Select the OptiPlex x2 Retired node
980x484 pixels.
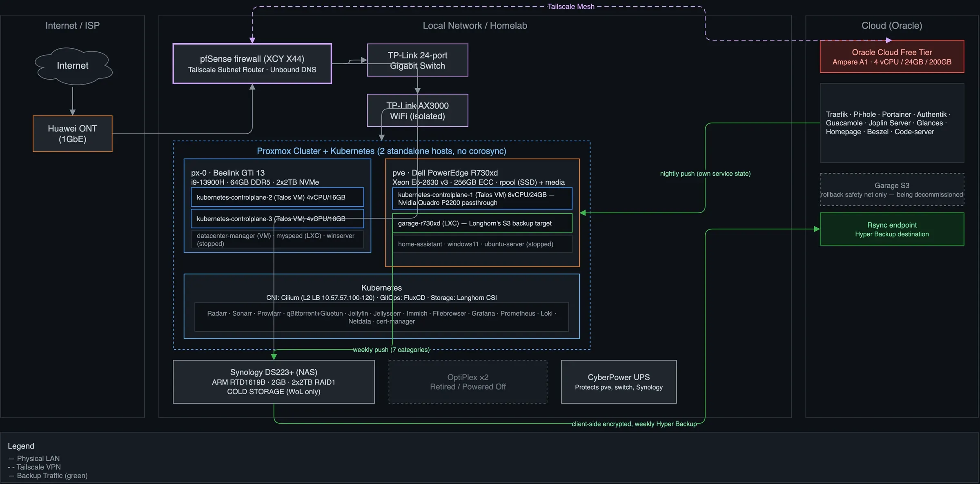468,382
